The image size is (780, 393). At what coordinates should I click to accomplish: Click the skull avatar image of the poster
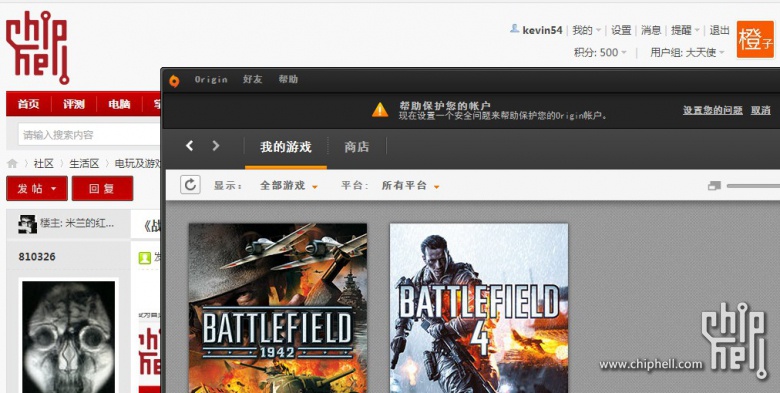click(69, 336)
